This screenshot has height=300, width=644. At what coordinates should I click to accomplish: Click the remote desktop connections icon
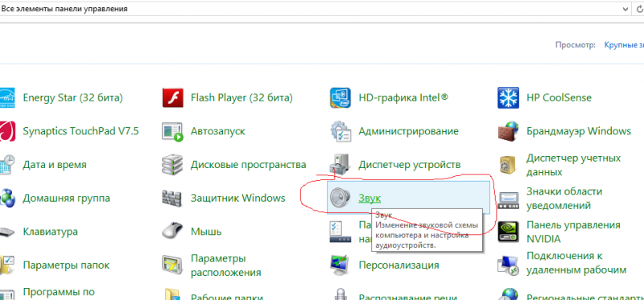pyautogui.click(x=508, y=265)
